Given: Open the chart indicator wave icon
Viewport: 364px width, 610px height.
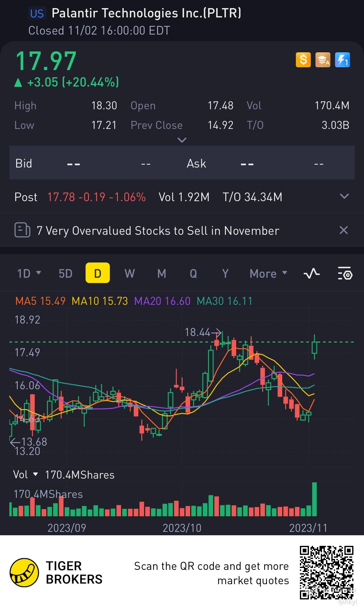Looking at the screenshot, I should pyautogui.click(x=311, y=273).
